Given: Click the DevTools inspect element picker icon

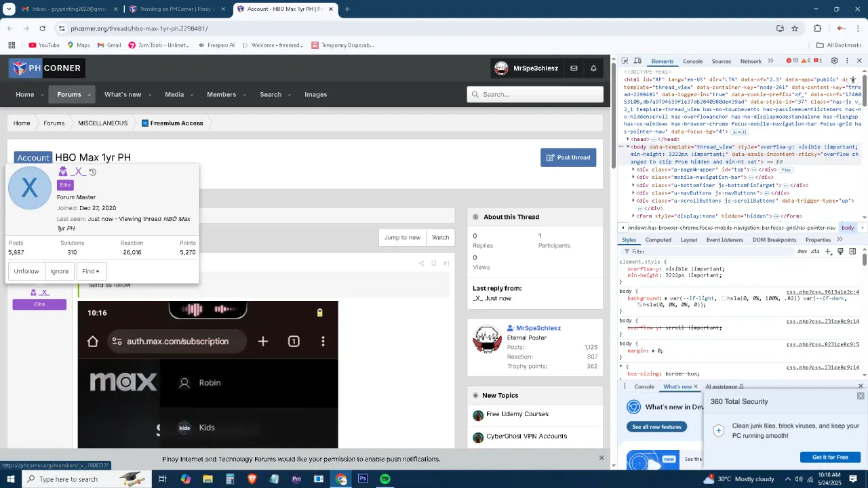Looking at the screenshot, I should click(625, 61).
